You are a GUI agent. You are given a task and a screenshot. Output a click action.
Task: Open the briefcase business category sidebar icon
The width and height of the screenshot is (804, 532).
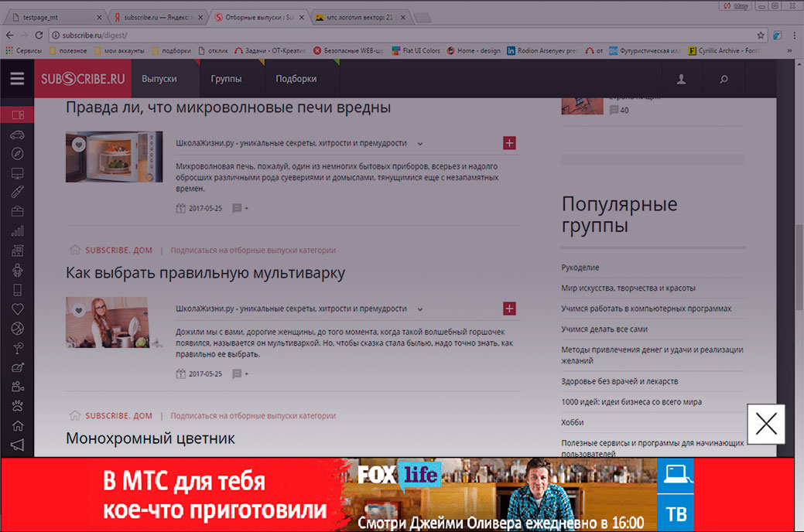(x=17, y=211)
